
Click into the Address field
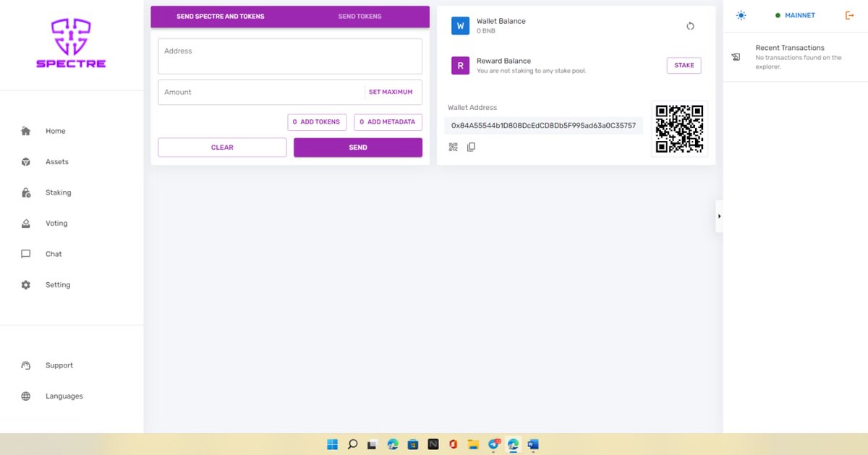coord(290,56)
